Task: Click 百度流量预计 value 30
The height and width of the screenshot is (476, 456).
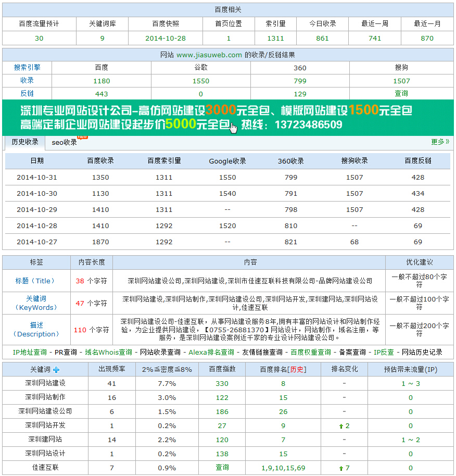Action: (x=39, y=38)
